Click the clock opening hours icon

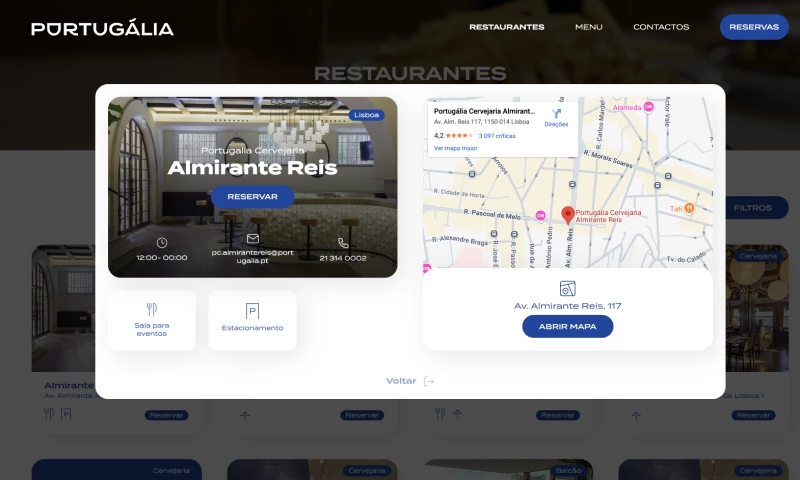(162, 243)
